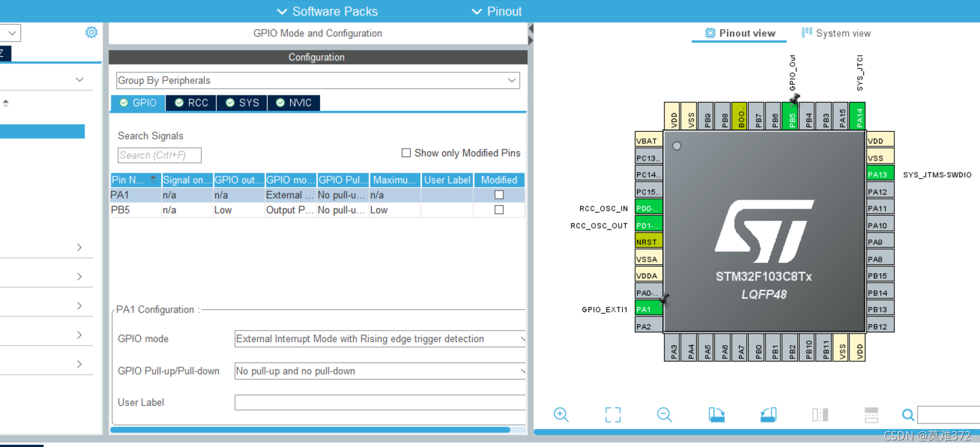Screen dimensions: 980x447
Task: Click the VBAT pin on chip
Action: (649, 140)
